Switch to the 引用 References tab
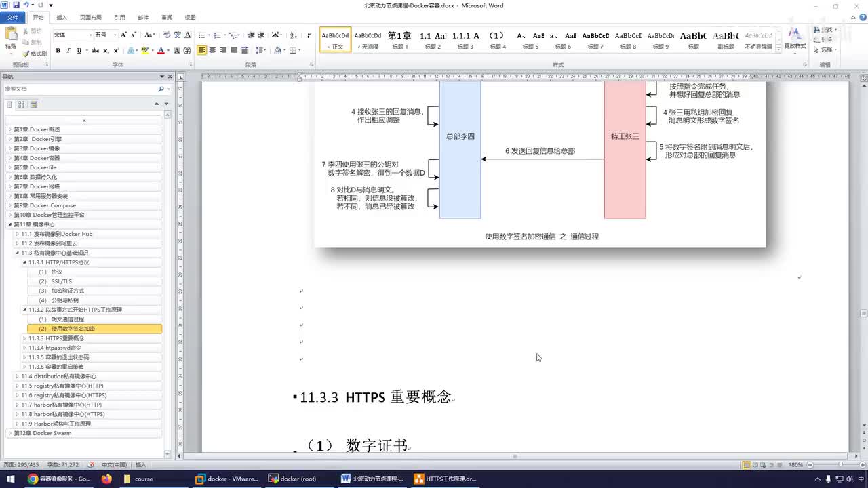 119,17
